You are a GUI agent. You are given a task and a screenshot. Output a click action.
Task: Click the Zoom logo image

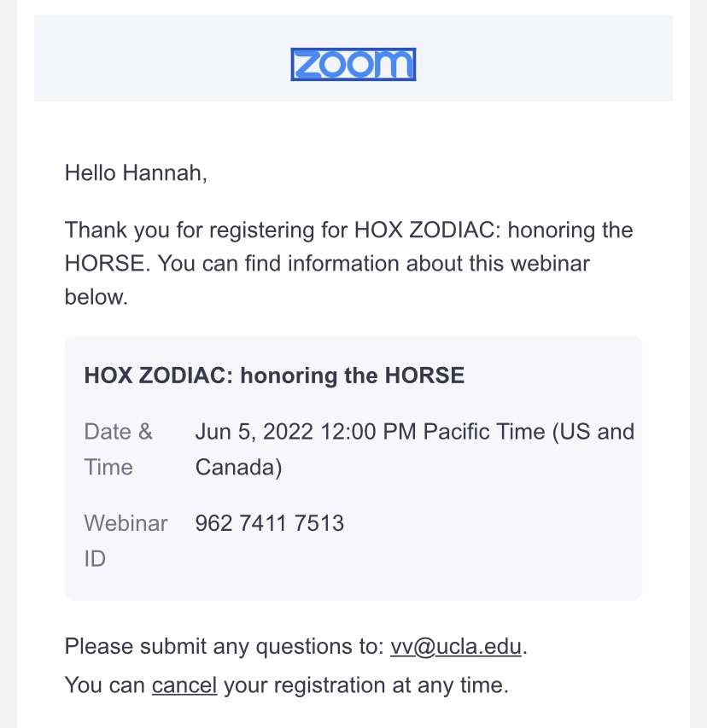tap(353, 65)
